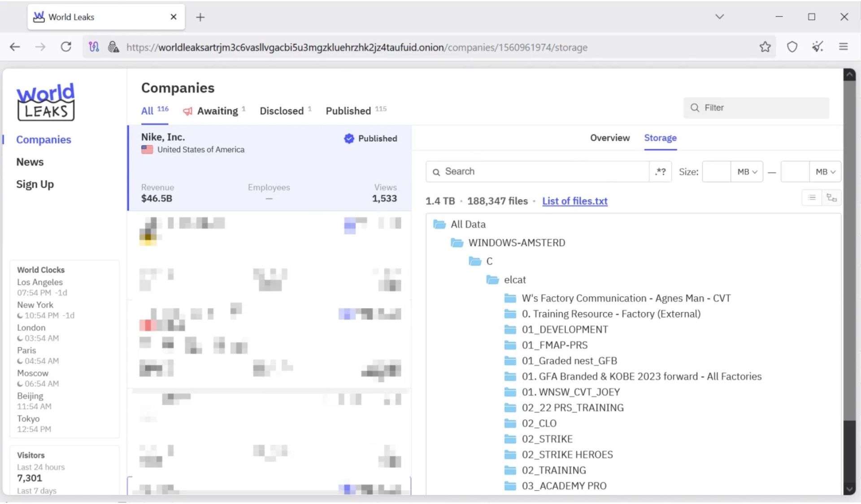Open the list all tabs chevron
861x504 pixels.
tap(720, 17)
